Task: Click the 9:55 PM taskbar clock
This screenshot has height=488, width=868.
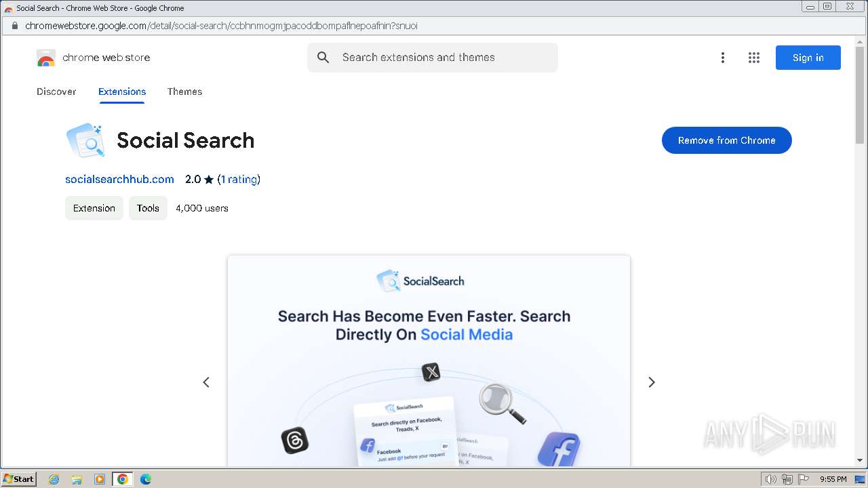Action: pyautogui.click(x=833, y=479)
